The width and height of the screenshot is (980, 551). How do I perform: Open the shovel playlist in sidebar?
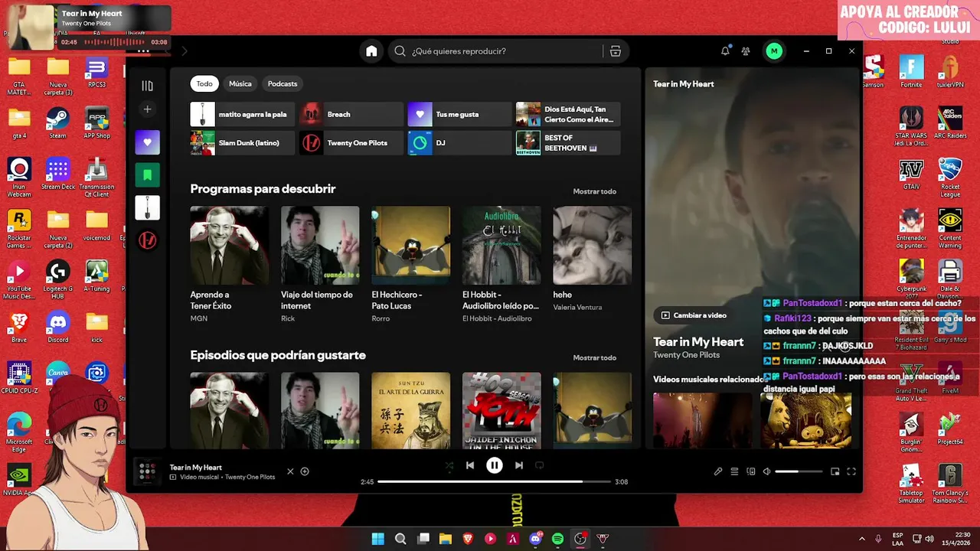[148, 208]
